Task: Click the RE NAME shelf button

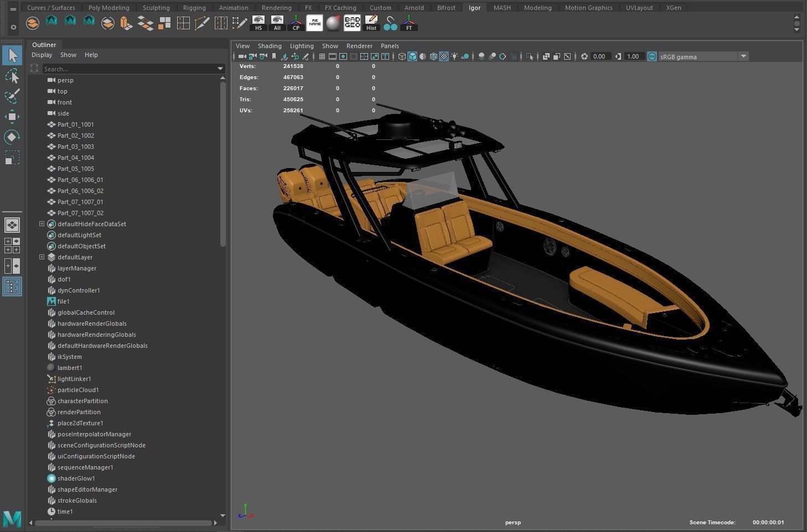Action: (x=314, y=23)
